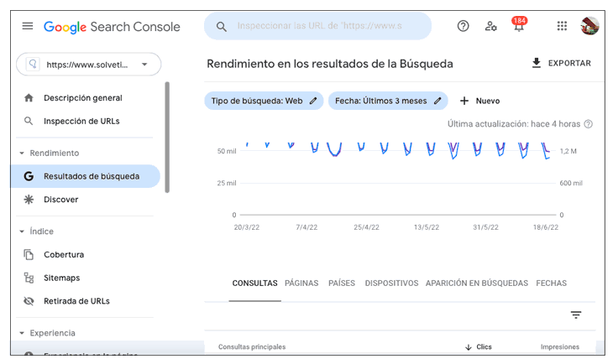Open the Google apps grid

tap(562, 26)
